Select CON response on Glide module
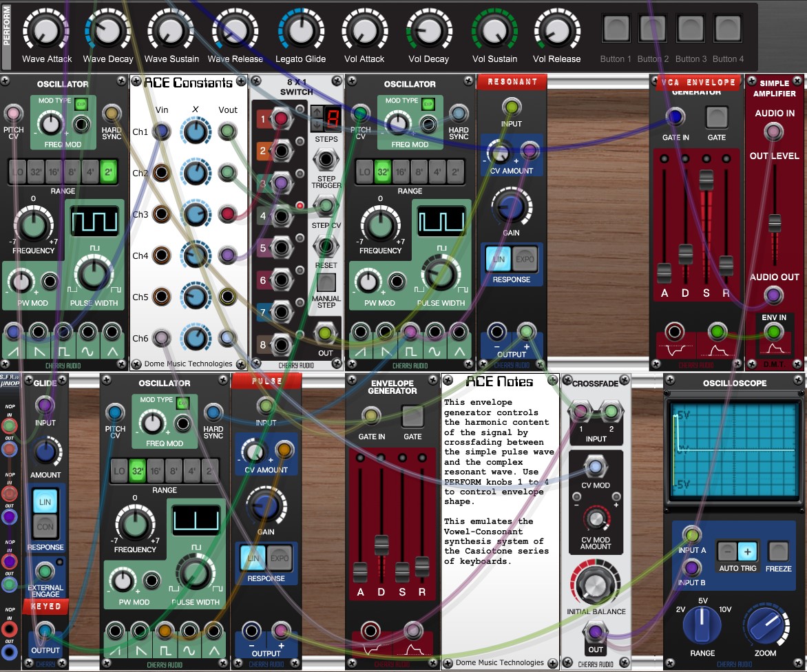The height and width of the screenshot is (672, 807). tap(45, 527)
